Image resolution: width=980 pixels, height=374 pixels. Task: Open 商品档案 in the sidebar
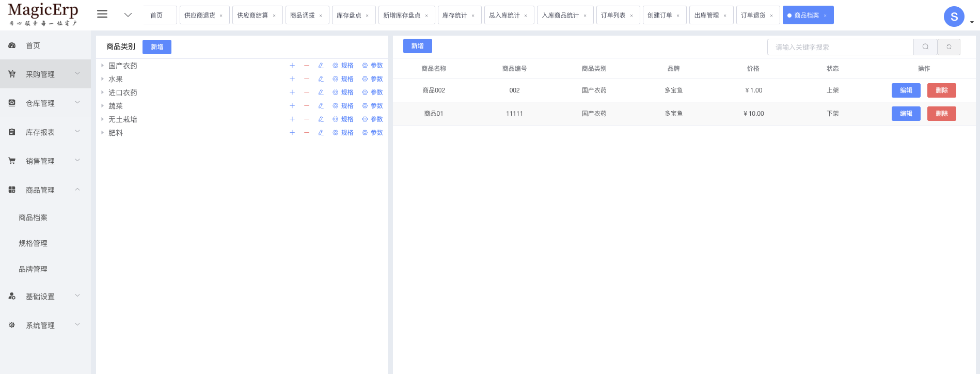tap(45, 217)
